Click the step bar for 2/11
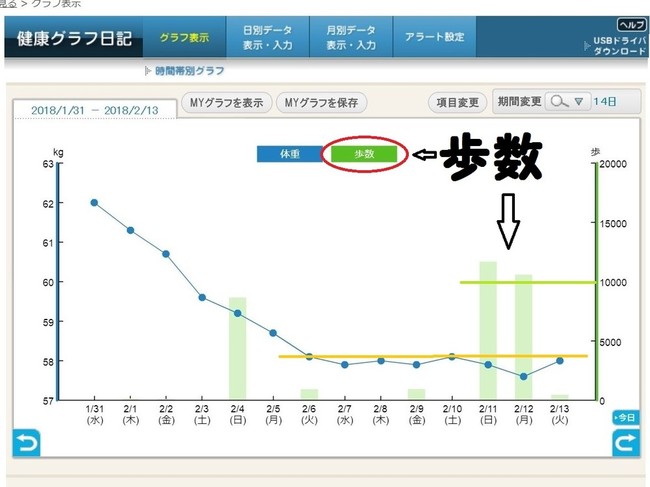The image size is (650, 487). click(x=488, y=330)
